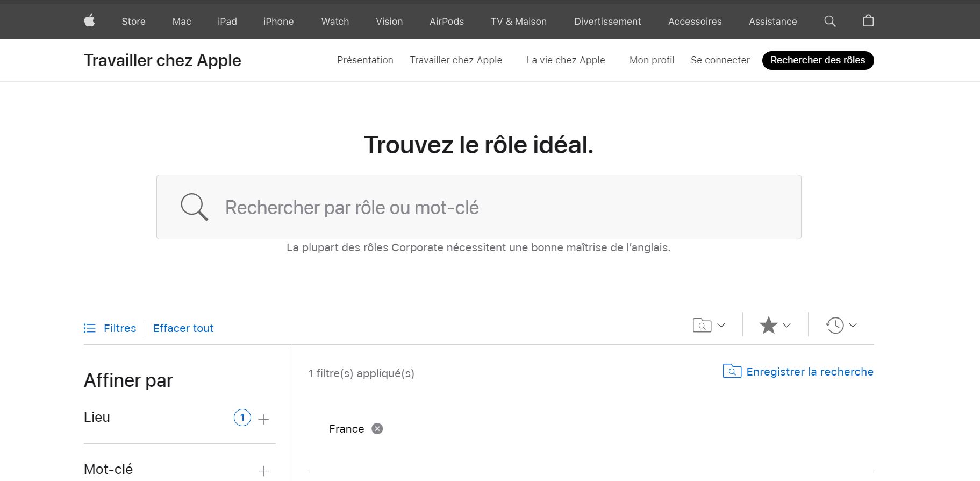Expand the Mot-clé filter section
This screenshot has height=481, width=980.
[263, 471]
